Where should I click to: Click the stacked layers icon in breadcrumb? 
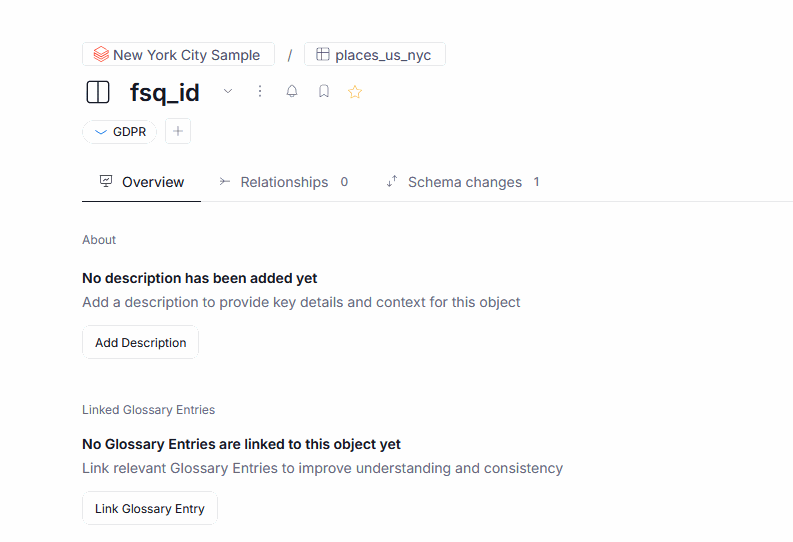pos(101,55)
